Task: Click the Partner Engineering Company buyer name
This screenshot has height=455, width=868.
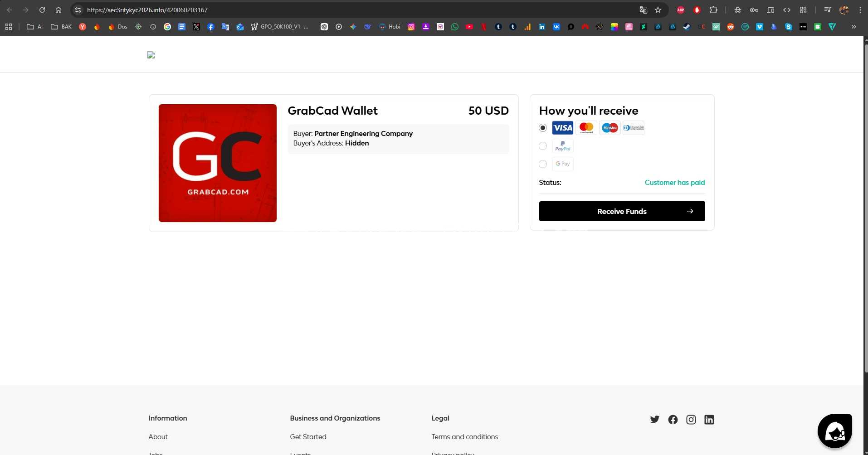Action: 363,134
